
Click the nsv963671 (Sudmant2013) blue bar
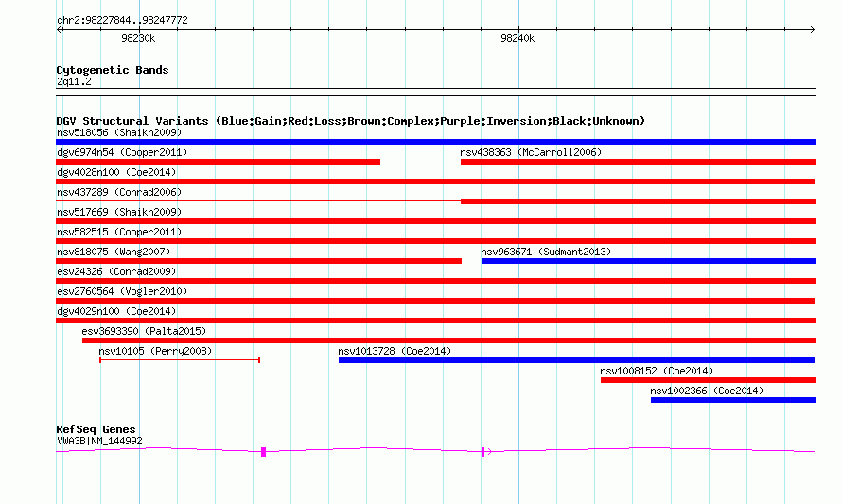point(648,261)
